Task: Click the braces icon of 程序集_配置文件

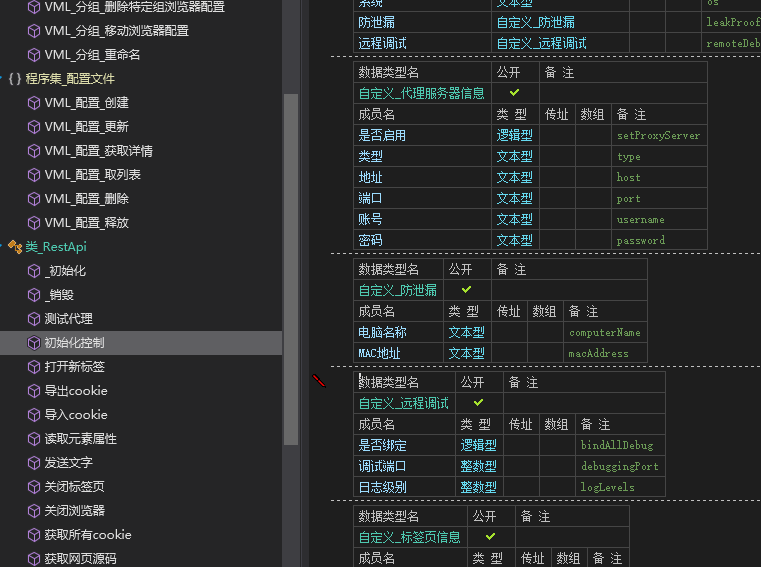Action: 15,79
